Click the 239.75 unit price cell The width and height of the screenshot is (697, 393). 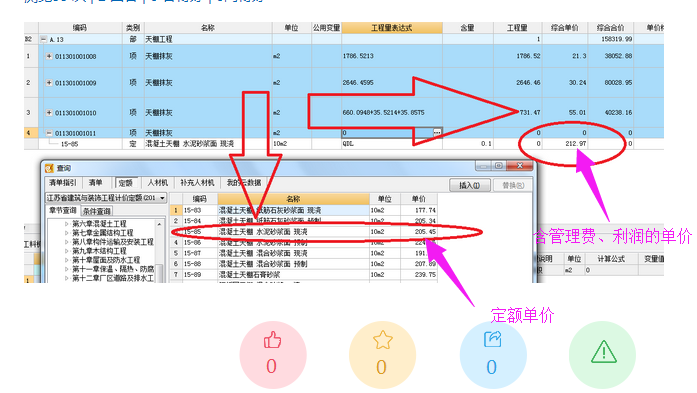[419, 275]
